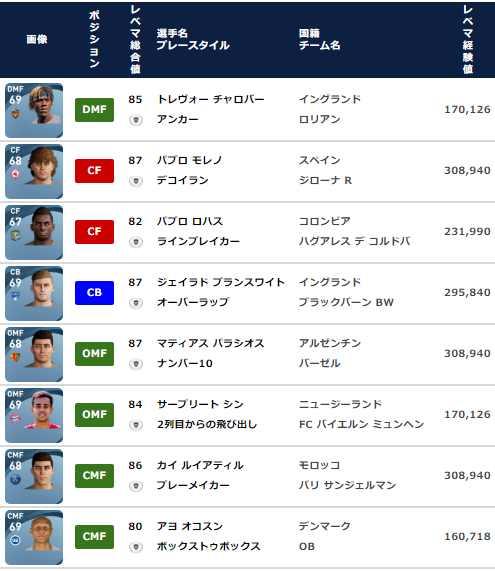Click the shield icon beside パブロ モレノ
Viewport: 495px width, 571px height.
[x=135, y=181]
